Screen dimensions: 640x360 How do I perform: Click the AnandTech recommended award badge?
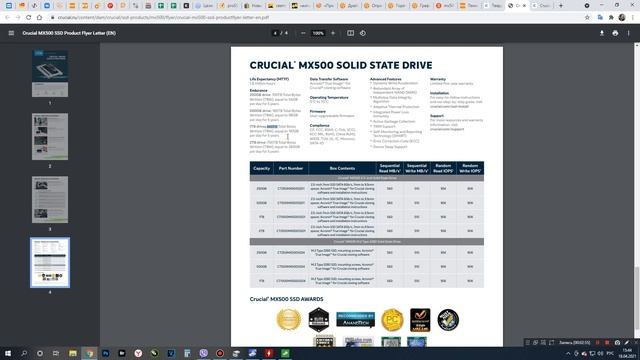(x=356, y=320)
